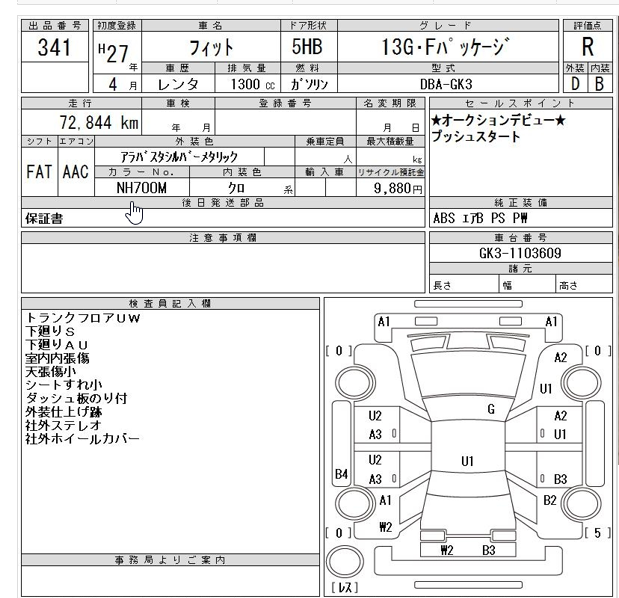
Task: Click the interior grade B cell
Action: tap(599, 84)
